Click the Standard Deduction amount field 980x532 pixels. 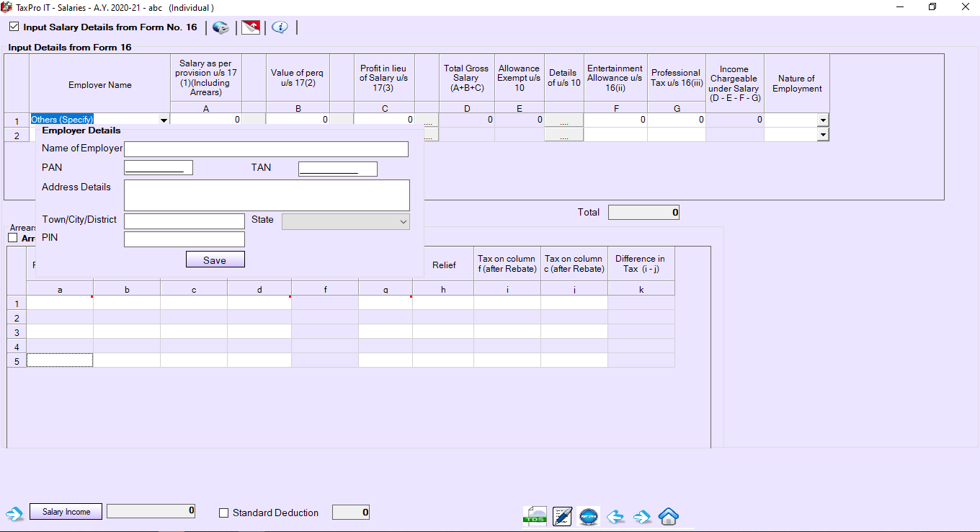[351, 513]
